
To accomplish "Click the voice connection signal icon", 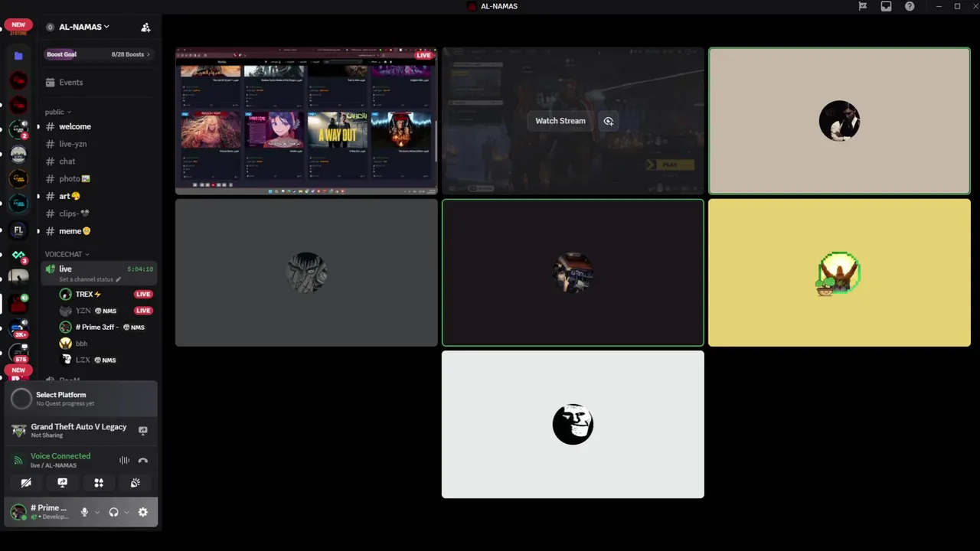I will [x=18, y=460].
